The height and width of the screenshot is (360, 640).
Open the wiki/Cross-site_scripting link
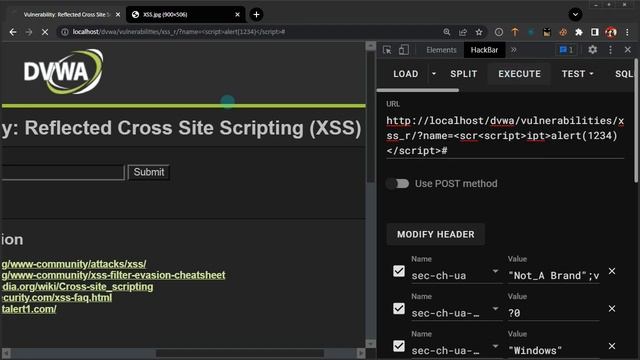coord(77,287)
